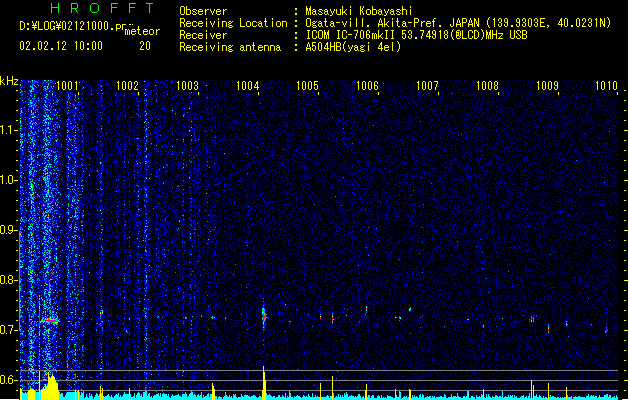Click the 1009 time axis marker
Viewport: 629px width, 400px height.
[547, 85]
